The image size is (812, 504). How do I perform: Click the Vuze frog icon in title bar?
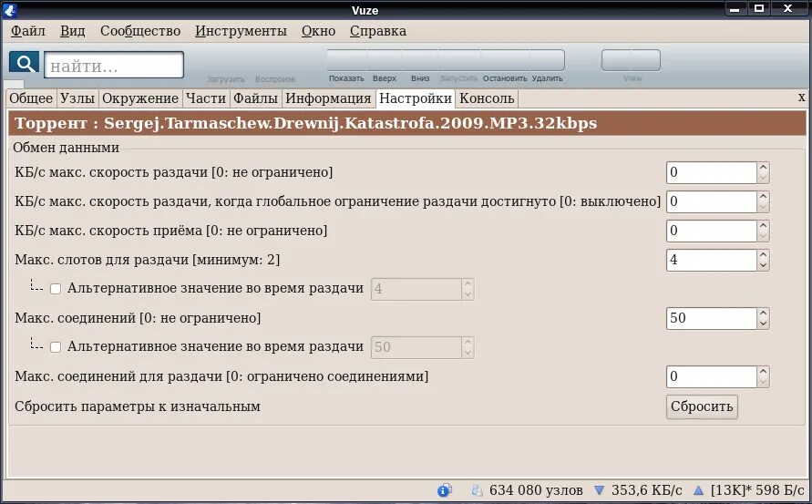point(10,9)
